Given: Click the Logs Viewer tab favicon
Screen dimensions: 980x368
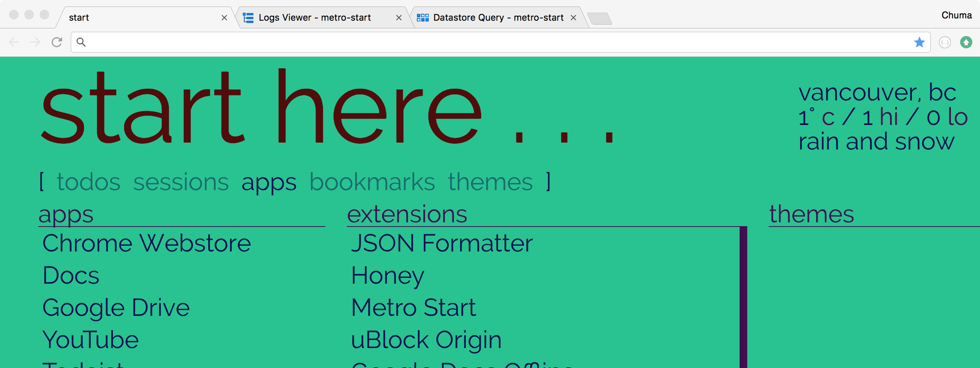Looking at the screenshot, I should [x=248, y=18].
